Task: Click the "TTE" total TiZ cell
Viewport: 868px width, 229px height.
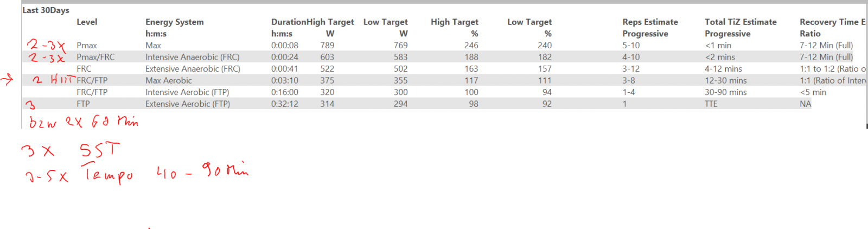Action: (x=711, y=104)
